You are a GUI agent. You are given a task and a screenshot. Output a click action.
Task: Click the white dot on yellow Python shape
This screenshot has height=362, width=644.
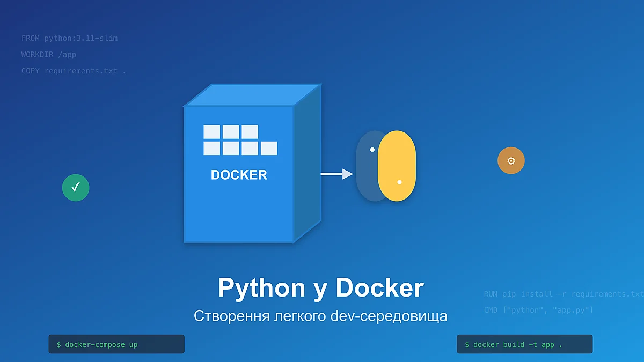click(399, 182)
